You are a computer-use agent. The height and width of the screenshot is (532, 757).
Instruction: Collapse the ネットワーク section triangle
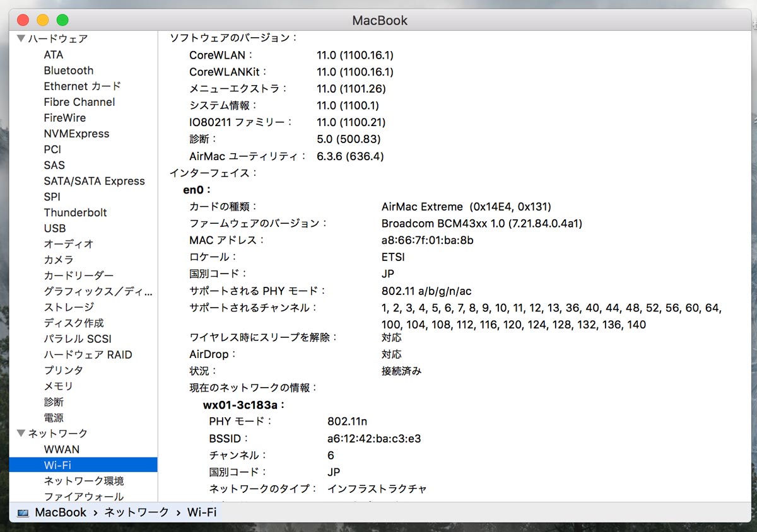(21, 434)
